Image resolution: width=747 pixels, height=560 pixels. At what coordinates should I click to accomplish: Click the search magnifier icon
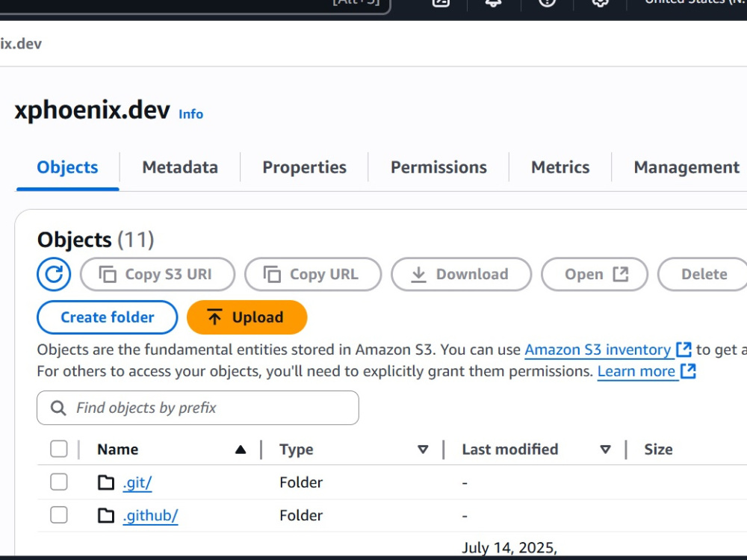58,408
